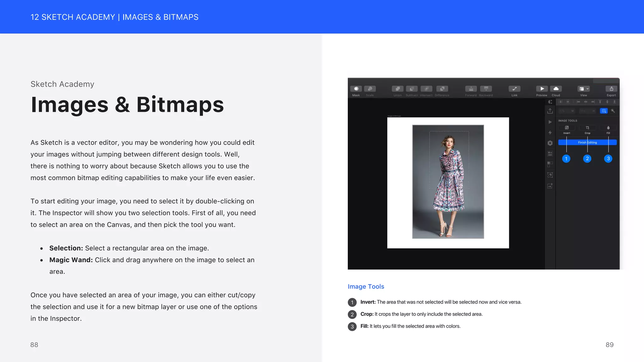Toggle the Magic Wand selection tool
The height and width of the screenshot is (362, 644).
pyautogui.click(x=613, y=111)
